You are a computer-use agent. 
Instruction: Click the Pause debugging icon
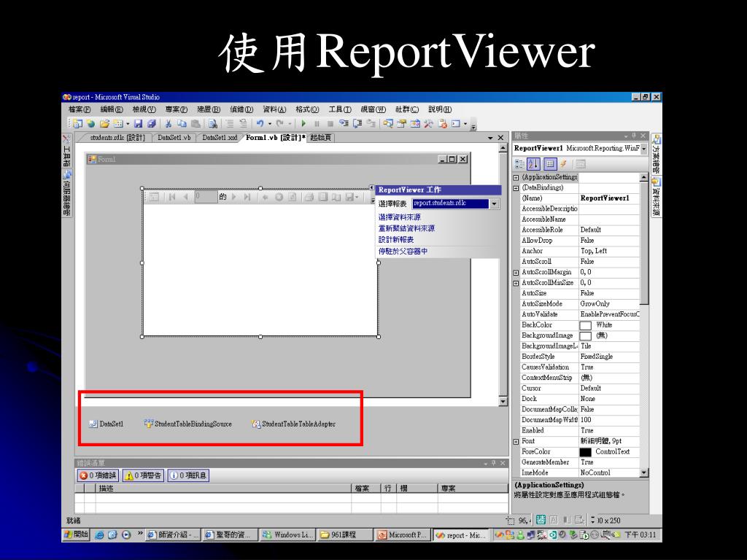pyautogui.click(x=317, y=124)
